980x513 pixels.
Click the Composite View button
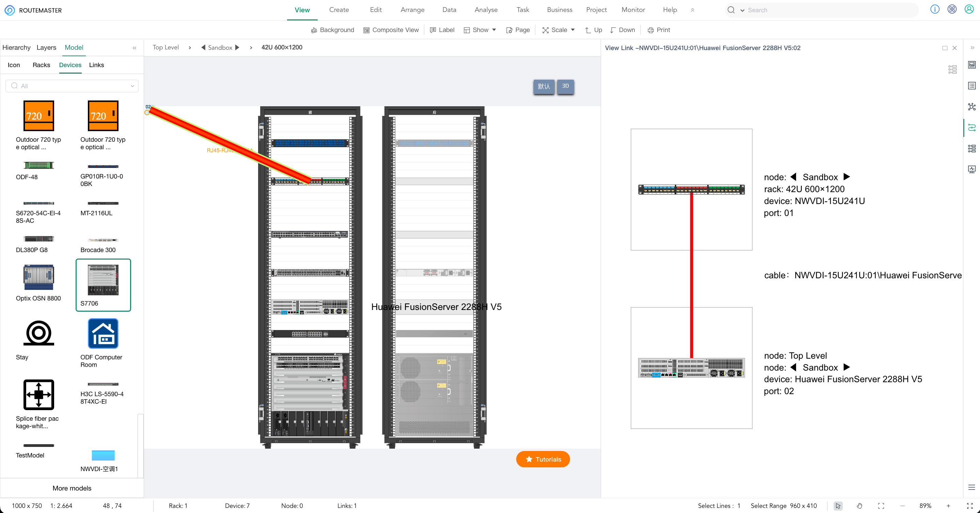click(x=391, y=30)
